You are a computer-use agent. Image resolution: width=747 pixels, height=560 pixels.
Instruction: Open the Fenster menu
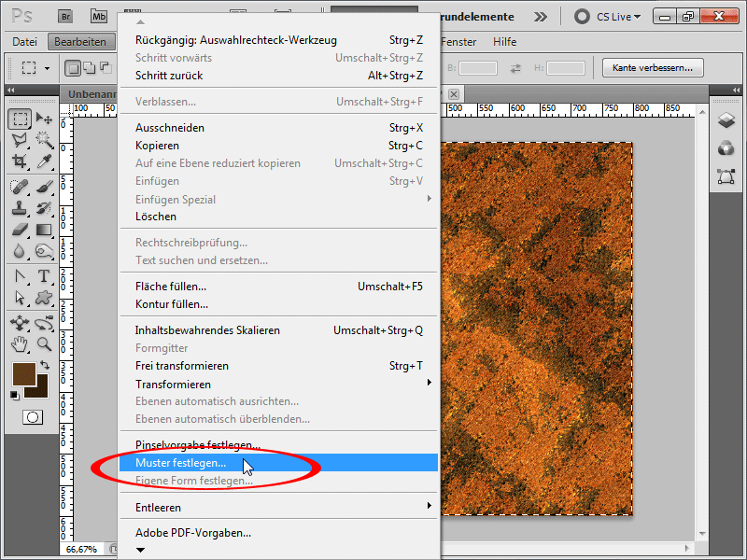458,42
